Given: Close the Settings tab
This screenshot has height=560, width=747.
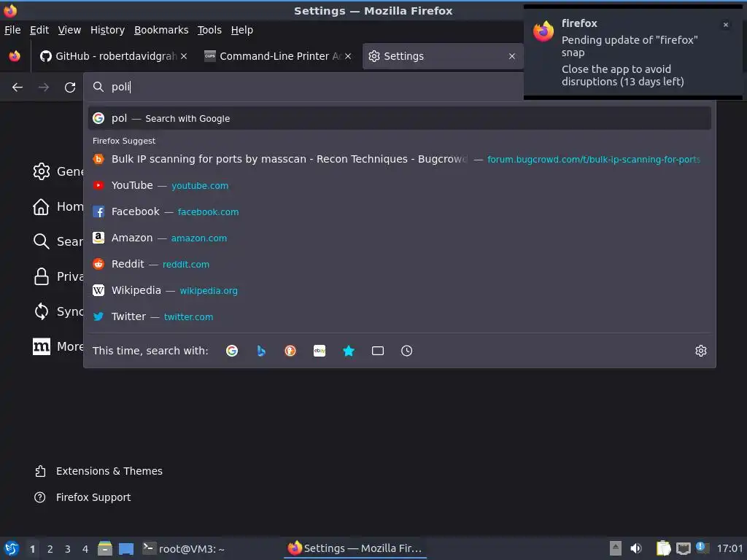Looking at the screenshot, I should [x=512, y=56].
